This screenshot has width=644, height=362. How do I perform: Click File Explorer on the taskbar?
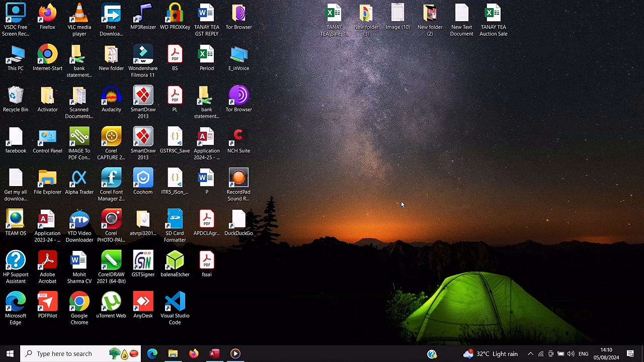tap(173, 353)
